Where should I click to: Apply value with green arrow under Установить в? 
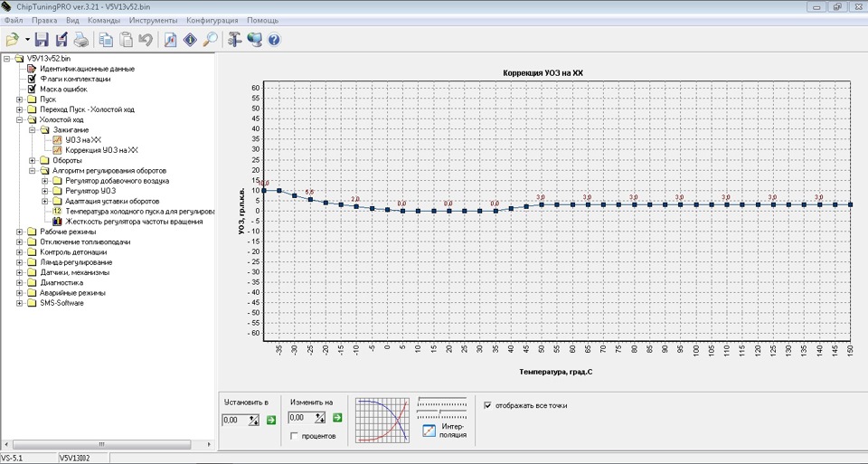(271, 419)
